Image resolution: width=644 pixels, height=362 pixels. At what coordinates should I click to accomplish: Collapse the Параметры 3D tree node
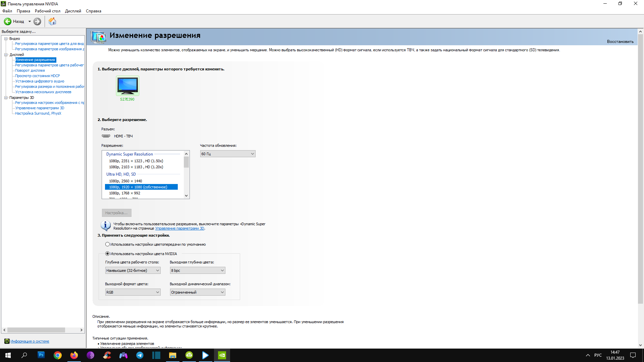coord(6,98)
